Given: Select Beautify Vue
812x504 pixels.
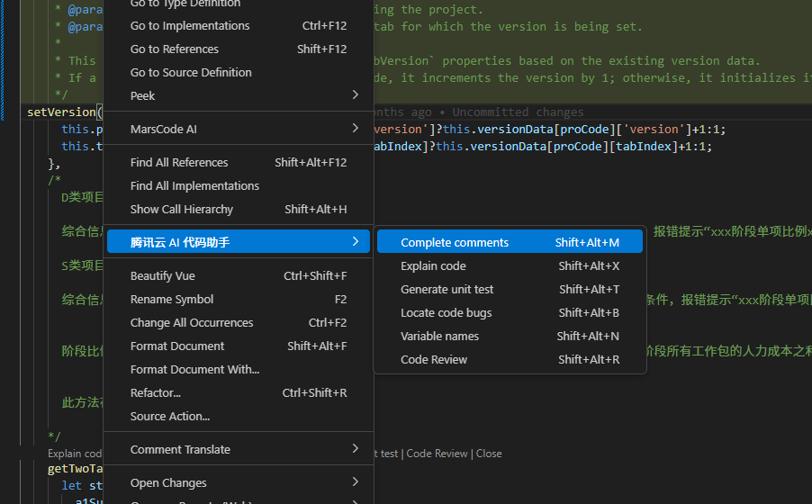Looking at the screenshot, I should pyautogui.click(x=239, y=276).
